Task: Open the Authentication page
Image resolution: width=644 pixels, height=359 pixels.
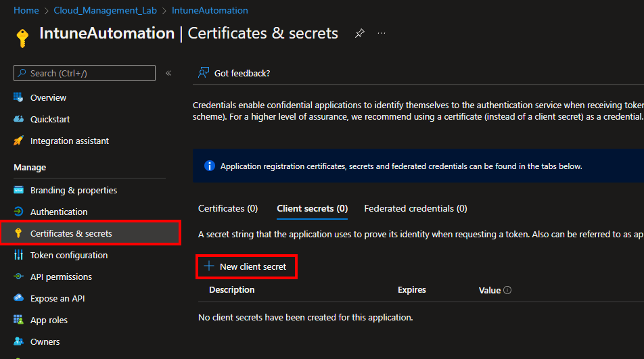Action: tap(58, 212)
